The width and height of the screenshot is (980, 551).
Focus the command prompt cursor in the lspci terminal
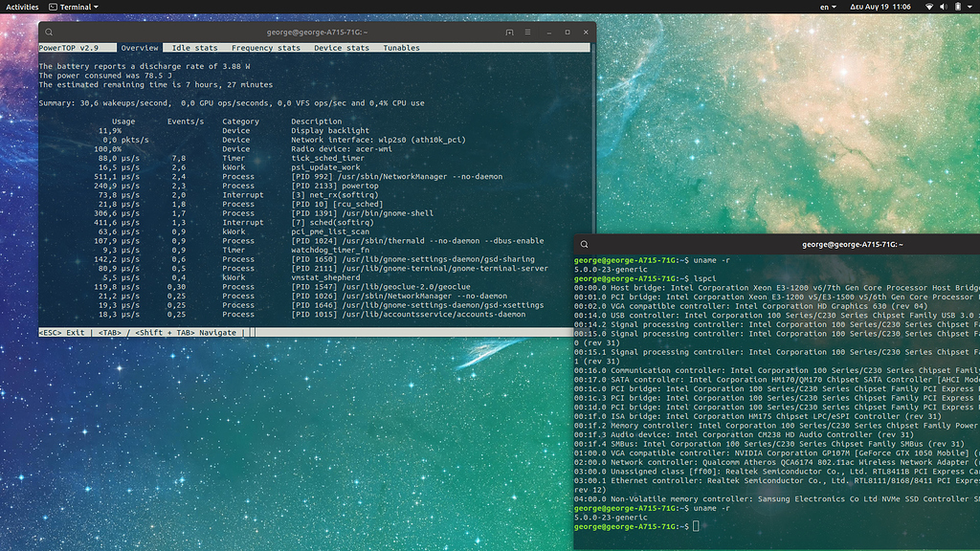[x=696, y=527]
